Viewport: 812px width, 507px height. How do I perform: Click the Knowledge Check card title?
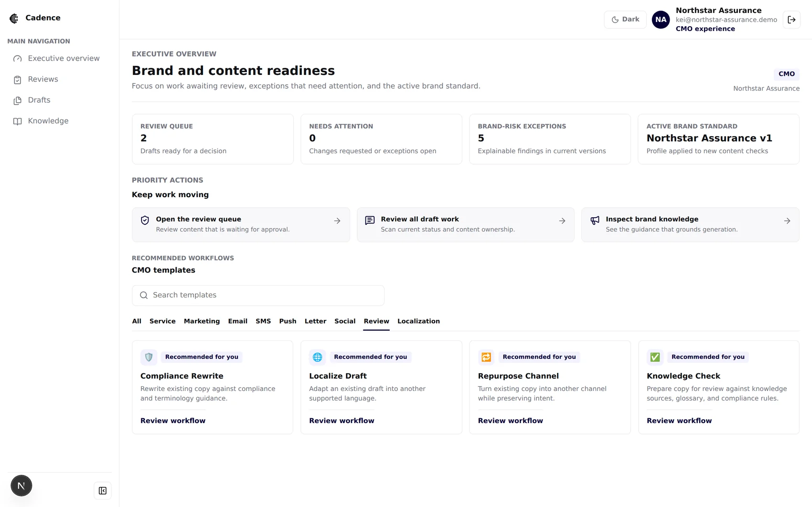684,376
